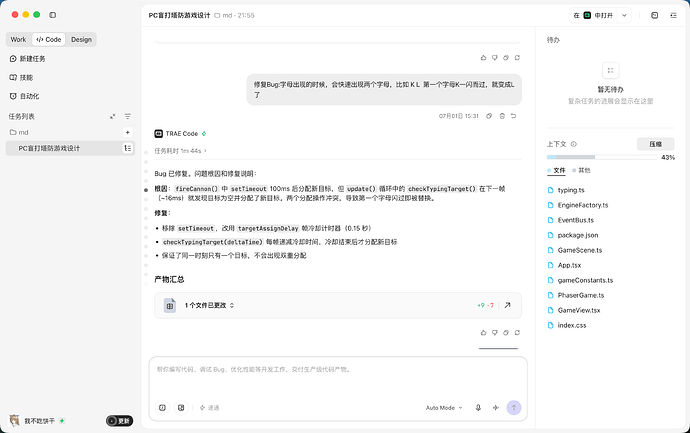
Task: Open the Auto Mode dropdown
Action: click(x=444, y=408)
